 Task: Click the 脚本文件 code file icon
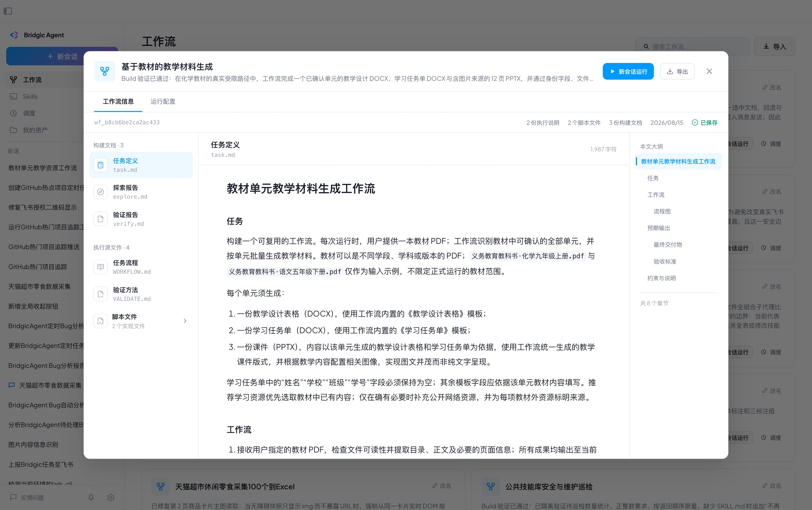pos(100,321)
